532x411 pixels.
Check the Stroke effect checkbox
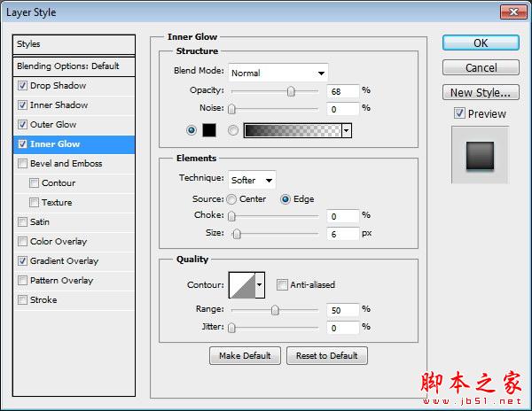point(22,300)
